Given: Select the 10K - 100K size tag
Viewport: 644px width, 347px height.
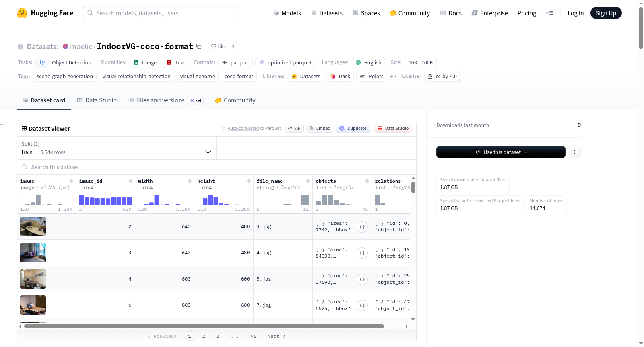Looking at the screenshot, I should [421, 62].
